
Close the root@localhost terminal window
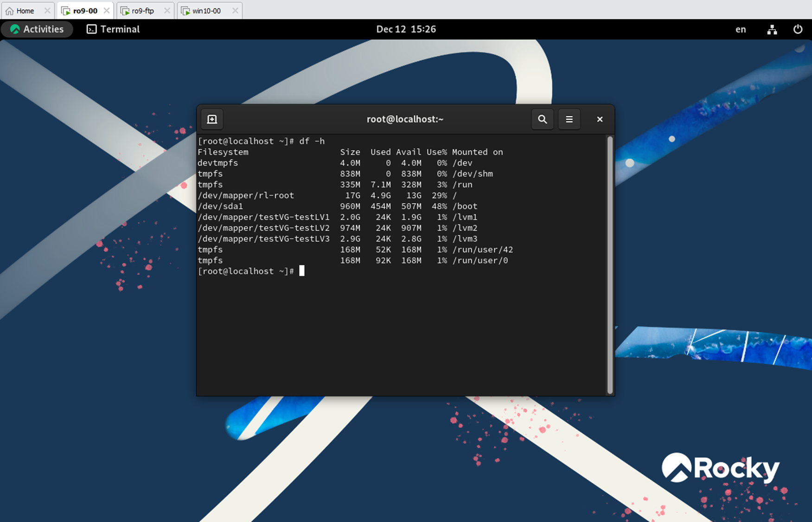(x=600, y=119)
